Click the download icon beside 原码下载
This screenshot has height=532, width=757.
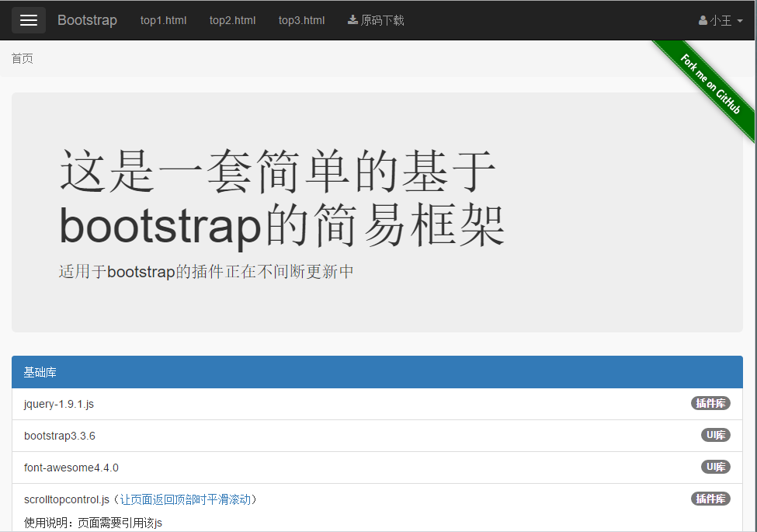[x=353, y=19]
